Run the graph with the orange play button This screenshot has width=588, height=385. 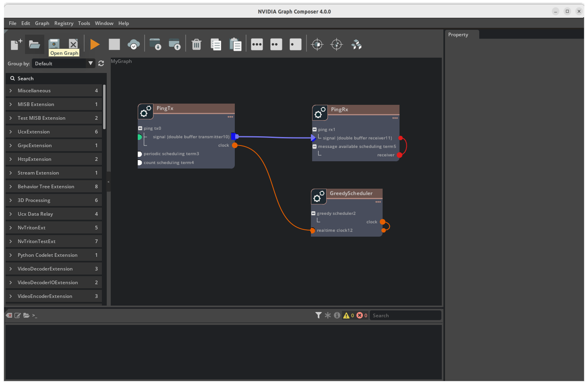point(95,44)
